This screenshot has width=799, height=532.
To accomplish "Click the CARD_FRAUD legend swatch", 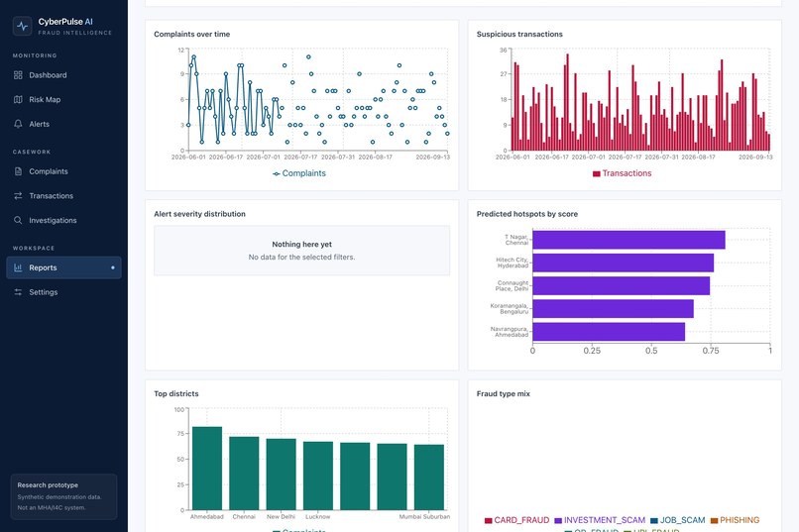I will (488, 520).
